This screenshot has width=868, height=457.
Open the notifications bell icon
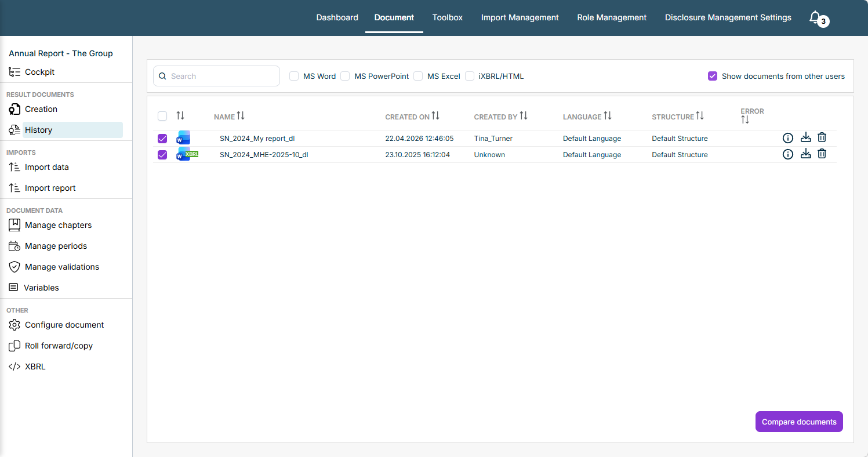pos(815,17)
